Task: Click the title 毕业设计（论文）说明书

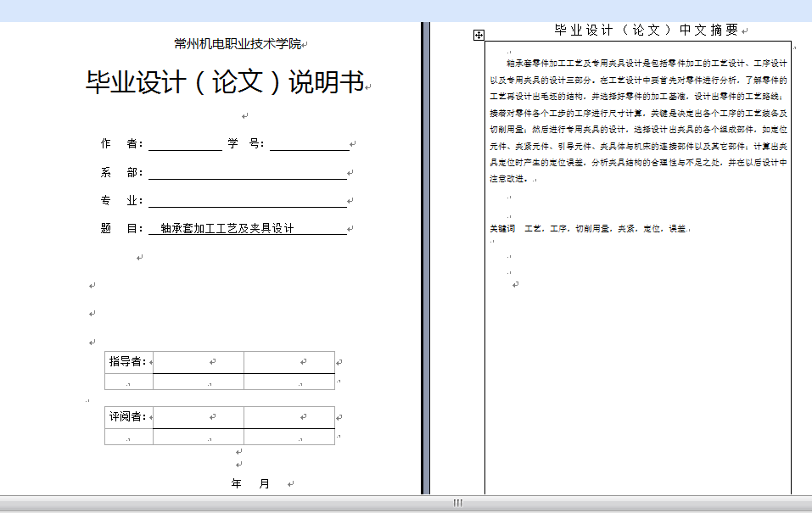Action: coord(225,81)
